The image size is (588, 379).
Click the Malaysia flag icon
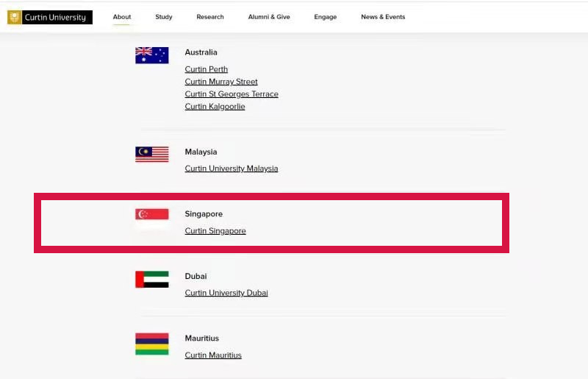click(x=151, y=155)
